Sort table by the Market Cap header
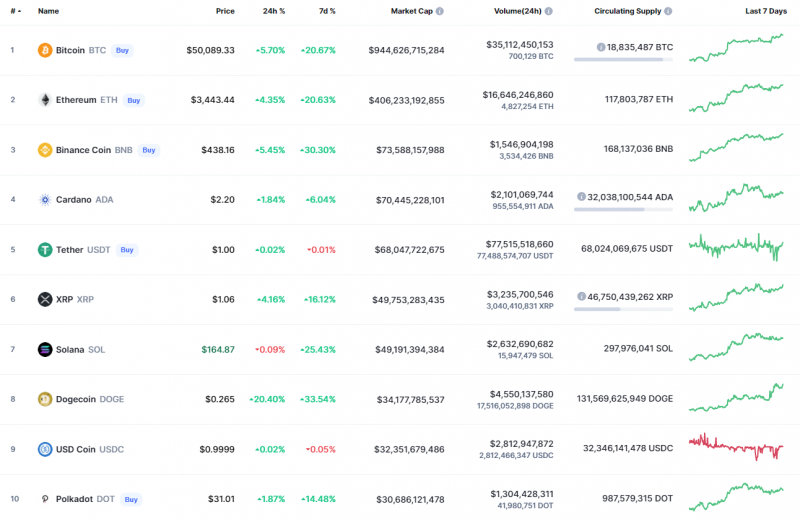This screenshot has height=520, width=800. tap(412, 11)
